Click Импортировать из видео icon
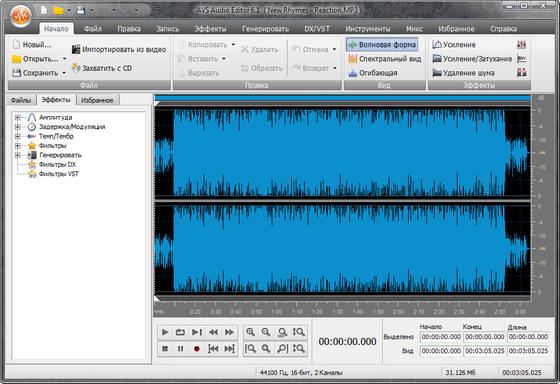Screen dimensions: 560x384 [x=76, y=49]
